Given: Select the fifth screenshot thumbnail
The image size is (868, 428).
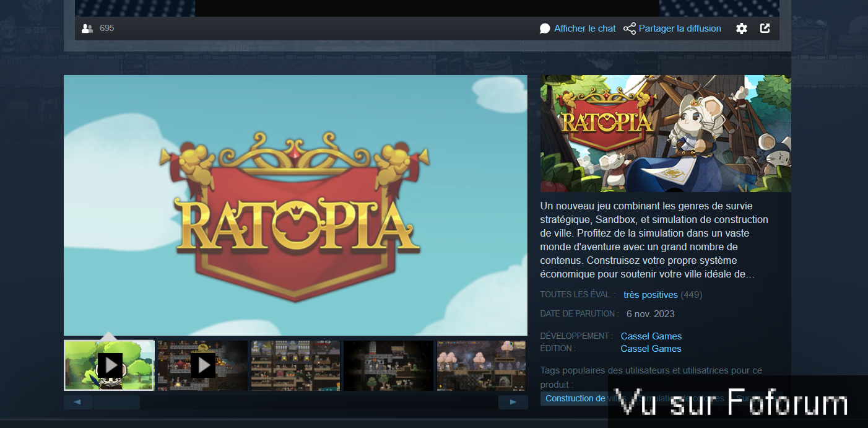Looking at the screenshot, I should point(481,365).
